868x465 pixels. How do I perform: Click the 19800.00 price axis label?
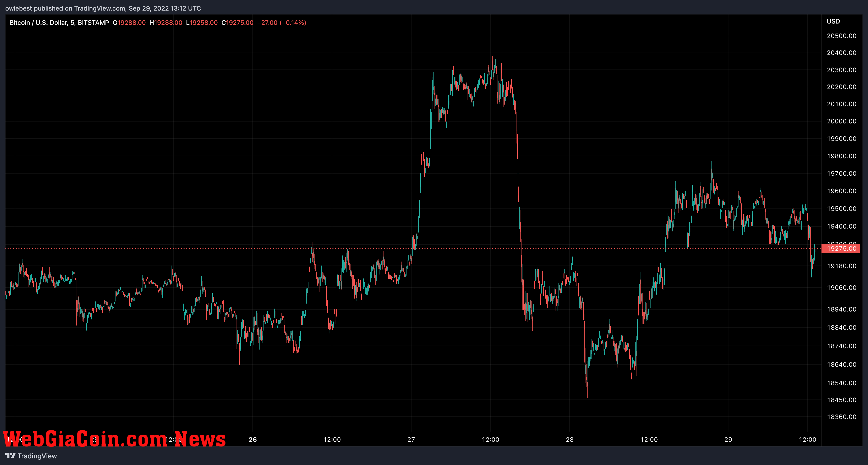coord(841,156)
